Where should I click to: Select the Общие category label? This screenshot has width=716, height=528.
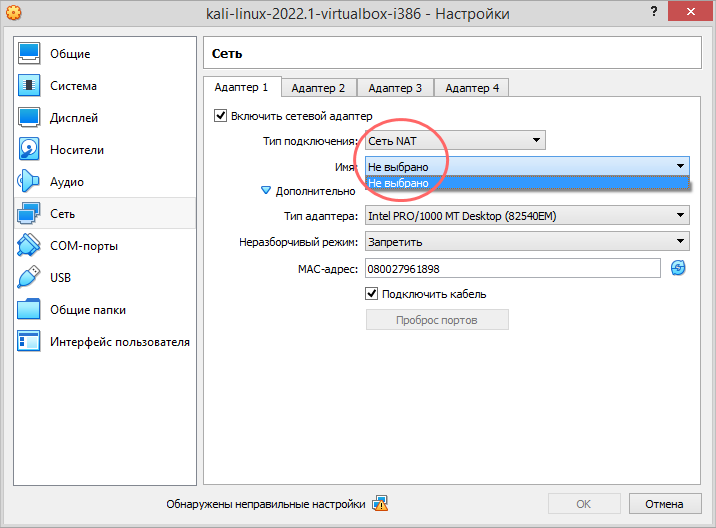[70, 54]
